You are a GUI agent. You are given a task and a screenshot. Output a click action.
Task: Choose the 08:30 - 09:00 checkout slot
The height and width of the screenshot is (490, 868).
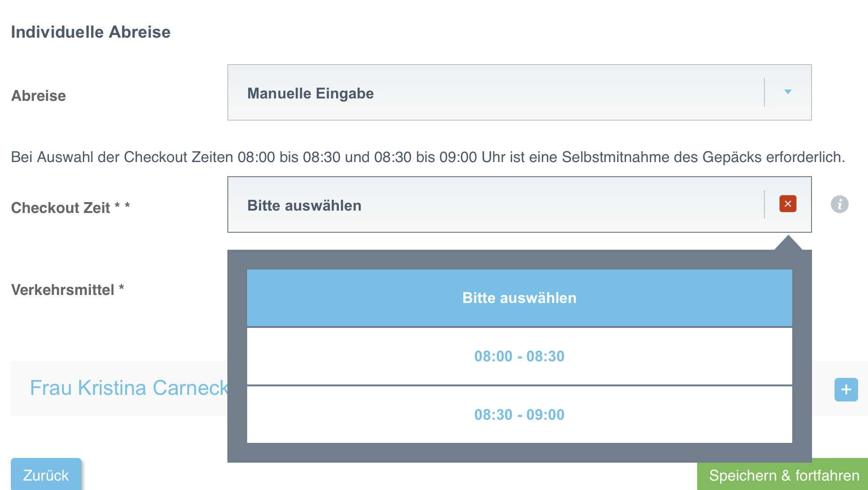click(519, 415)
